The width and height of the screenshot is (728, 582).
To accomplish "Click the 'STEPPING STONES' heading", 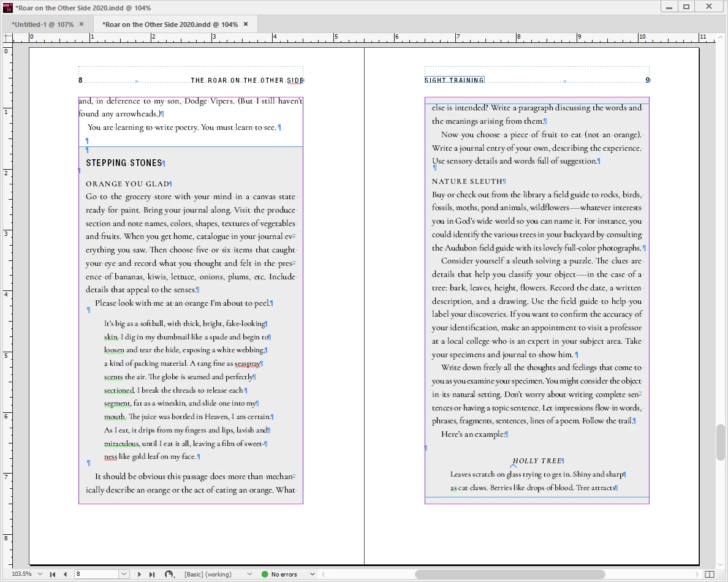I will [x=124, y=163].
